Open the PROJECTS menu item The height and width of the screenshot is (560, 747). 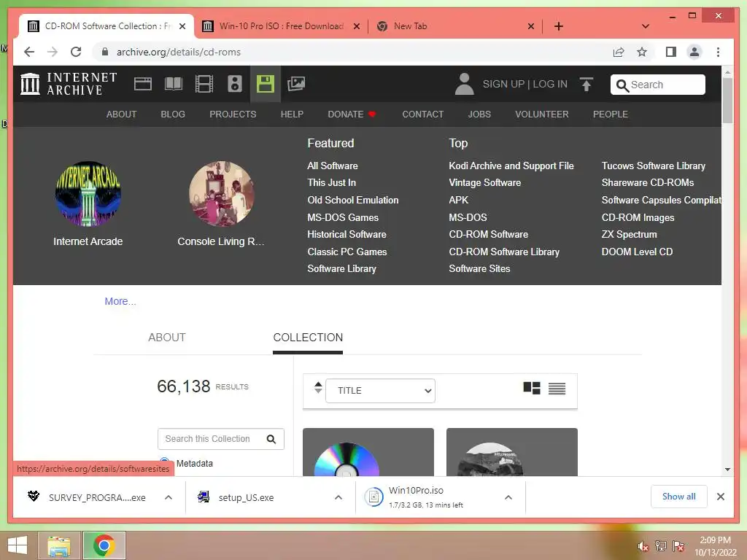point(233,114)
